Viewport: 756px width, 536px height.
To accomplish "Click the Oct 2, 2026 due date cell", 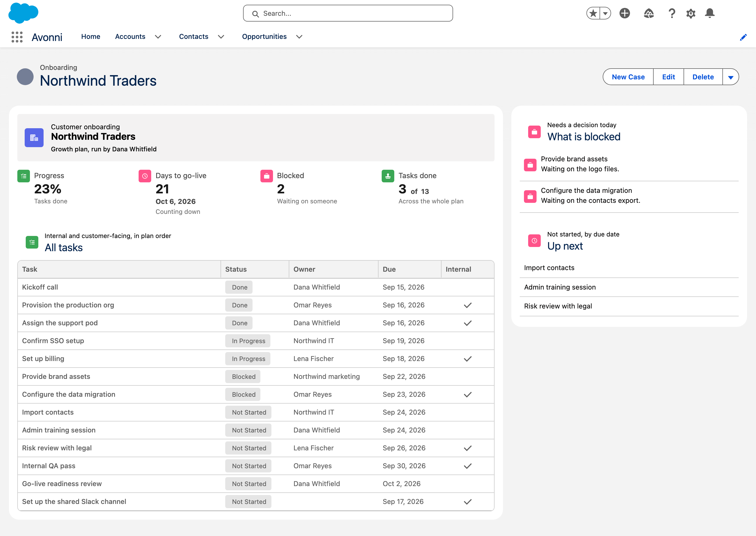I will click(409, 484).
